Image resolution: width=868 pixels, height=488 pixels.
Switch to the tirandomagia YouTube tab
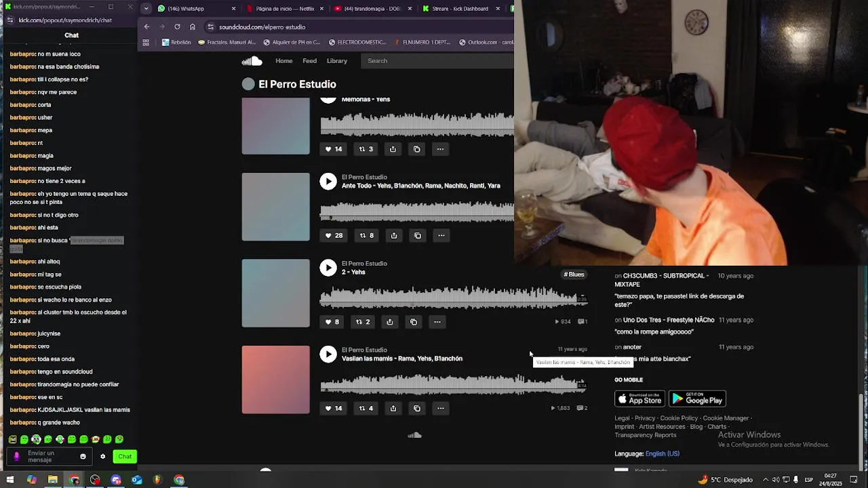(x=374, y=9)
